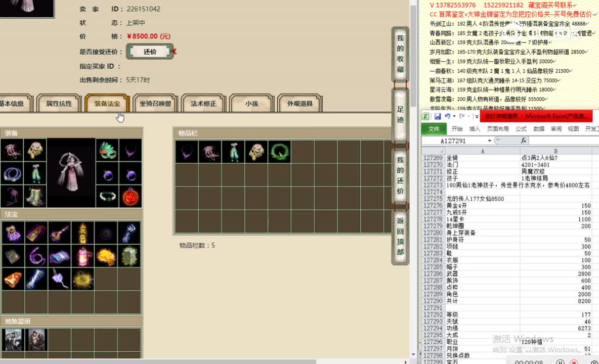Click the lute treasure icon in 法宝
The height and width of the screenshot is (364, 599).
[59, 233]
